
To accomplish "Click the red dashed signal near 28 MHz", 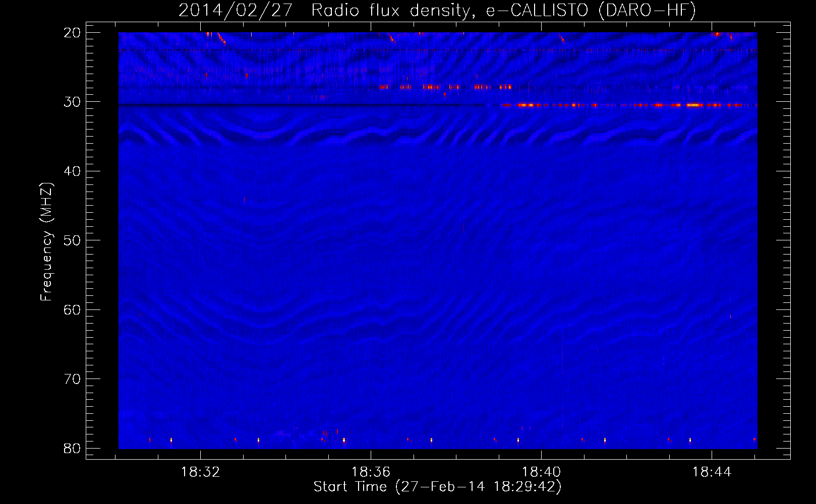I will click(x=445, y=87).
